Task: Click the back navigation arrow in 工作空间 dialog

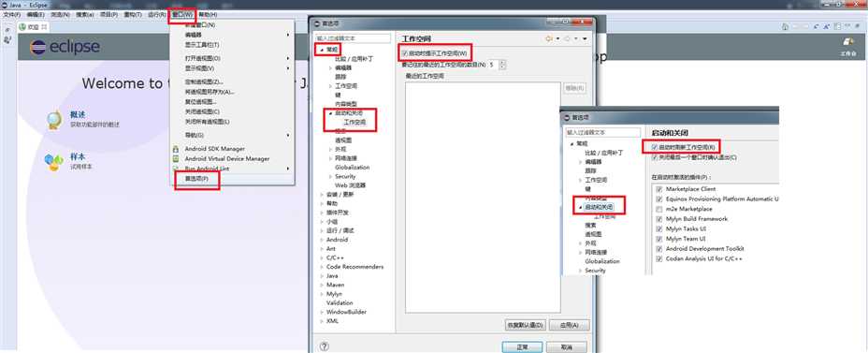Action: 549,38
